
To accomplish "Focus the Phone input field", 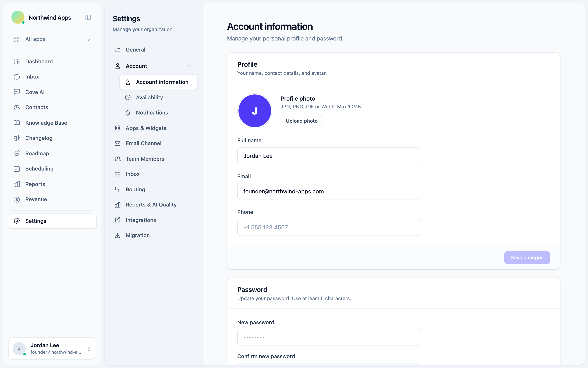I will click(x=329, y=227).
